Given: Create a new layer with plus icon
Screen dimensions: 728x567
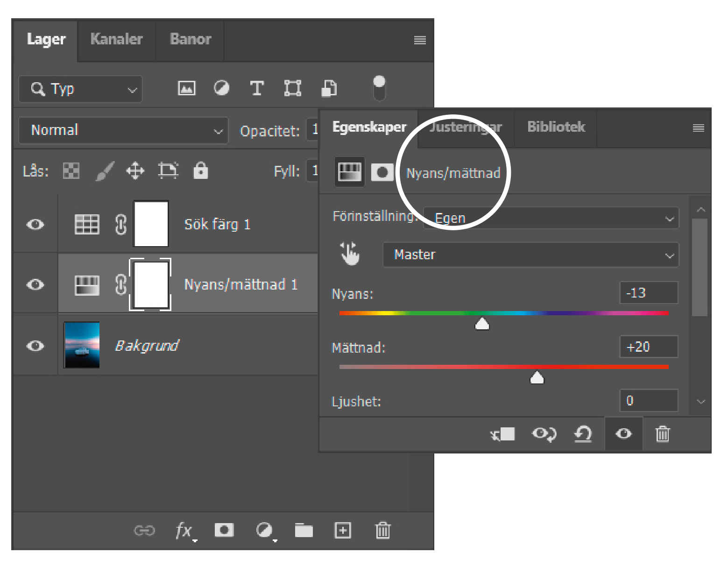Looking at the screenshot, I should point(343,530).
